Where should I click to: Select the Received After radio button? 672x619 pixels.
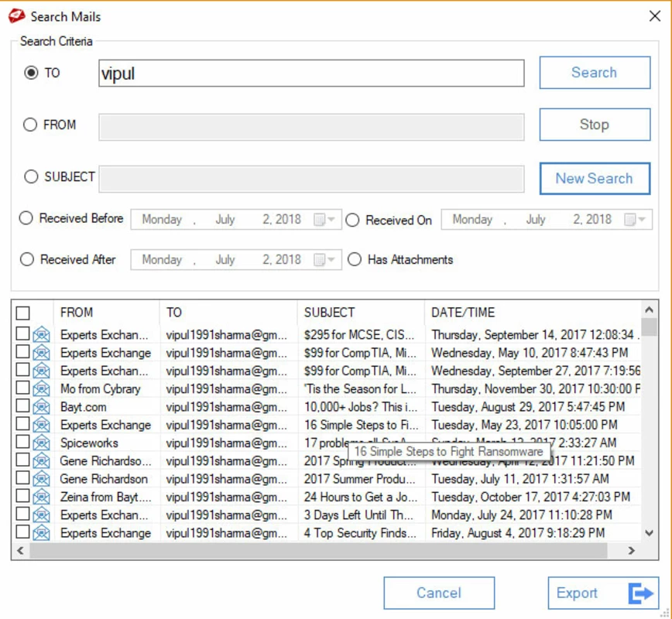[x=26, y=259]
